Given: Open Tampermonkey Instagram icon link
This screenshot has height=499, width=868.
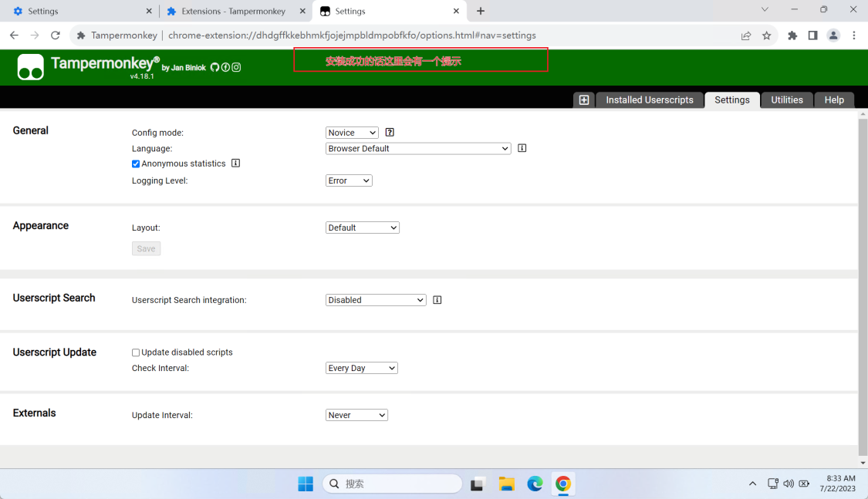Looking at the screenshot, I should pos(236,68).
